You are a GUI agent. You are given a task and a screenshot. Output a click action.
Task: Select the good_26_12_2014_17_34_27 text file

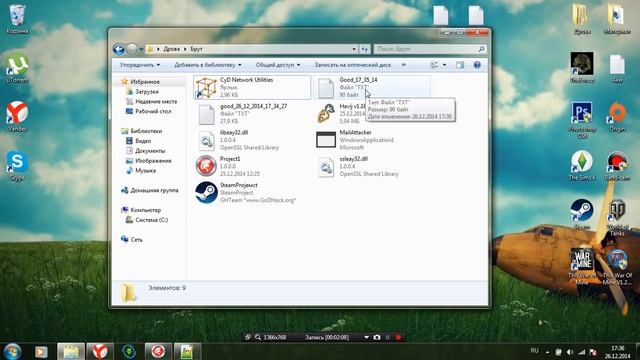pos(252,113)
